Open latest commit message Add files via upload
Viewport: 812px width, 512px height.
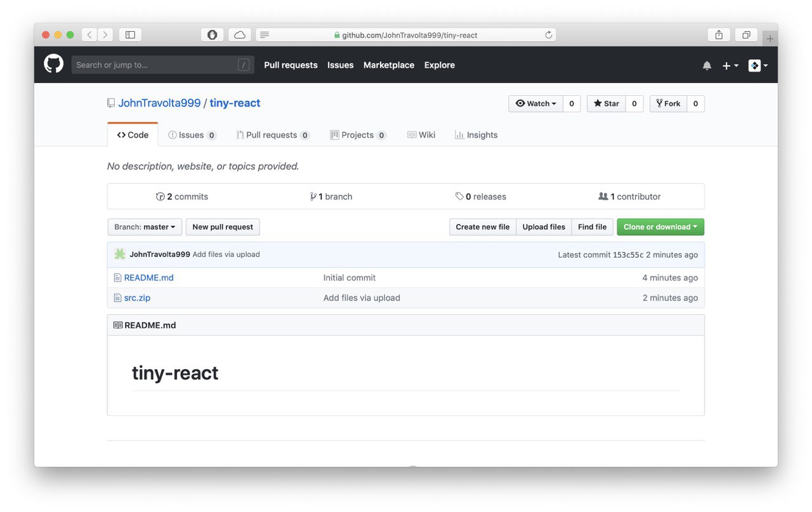pos(226,254)
